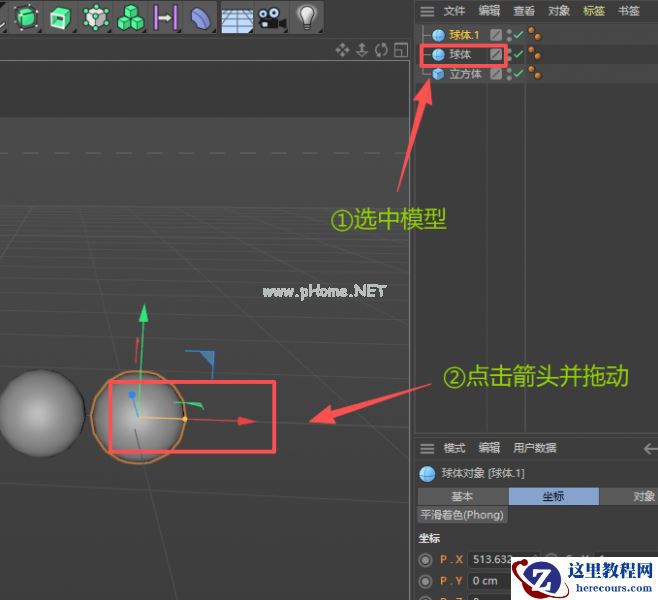Disable the green checkmark on 立方体
This screenshot has width=658, height=600.
click(518, 74)
